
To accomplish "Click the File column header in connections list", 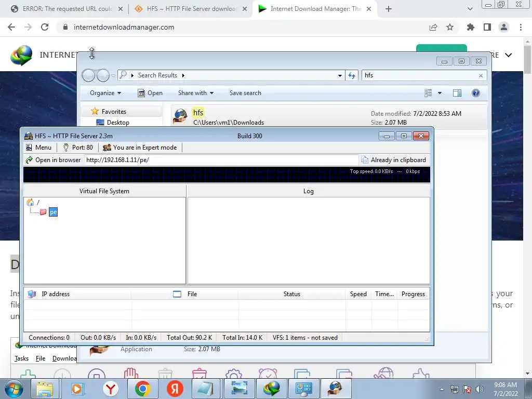I will [x=185, y=294].
